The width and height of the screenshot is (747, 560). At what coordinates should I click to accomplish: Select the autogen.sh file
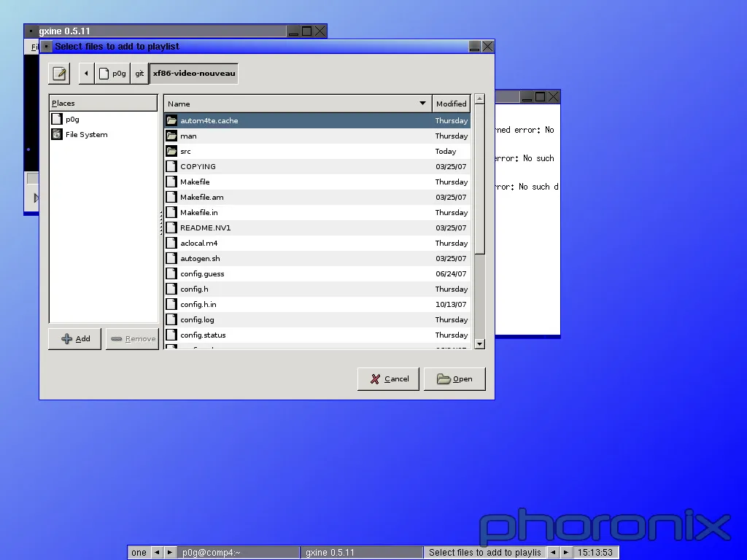click(317, 259)
